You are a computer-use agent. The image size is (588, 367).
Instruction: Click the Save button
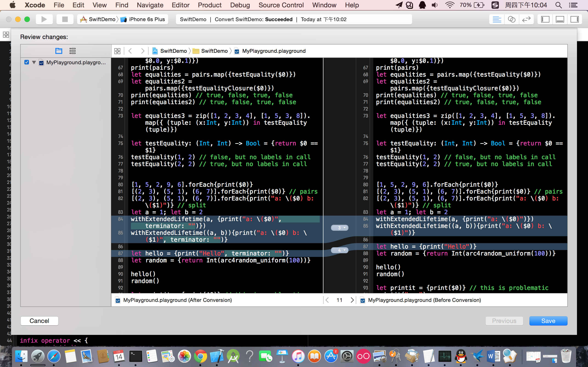point(548,320)
